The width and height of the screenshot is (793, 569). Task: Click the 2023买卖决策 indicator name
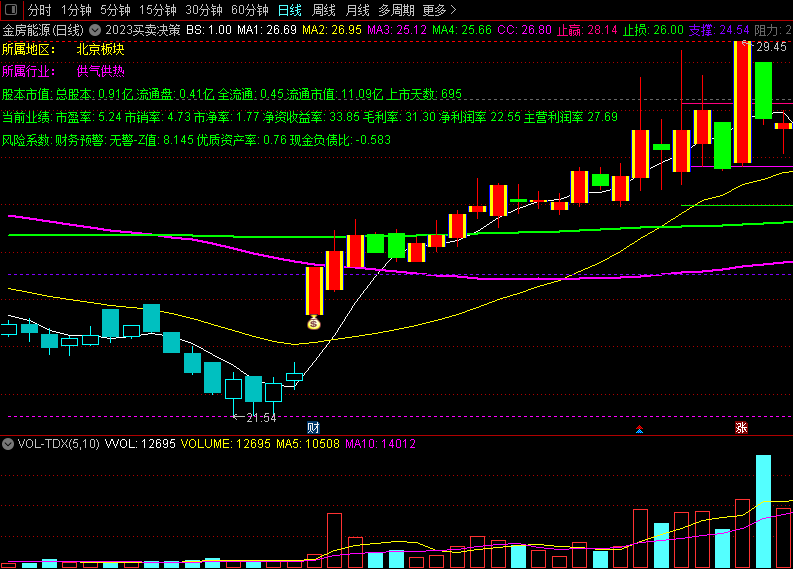[x=143, y=30]
